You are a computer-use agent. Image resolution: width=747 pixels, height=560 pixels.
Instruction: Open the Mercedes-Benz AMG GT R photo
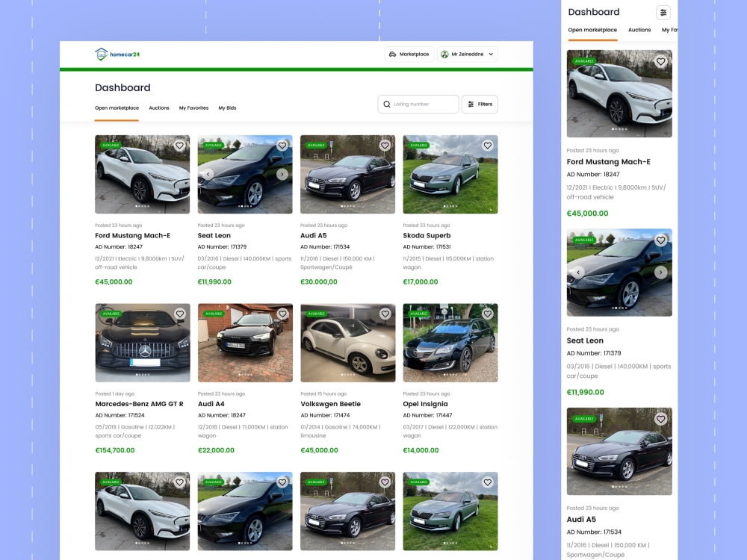143,343
